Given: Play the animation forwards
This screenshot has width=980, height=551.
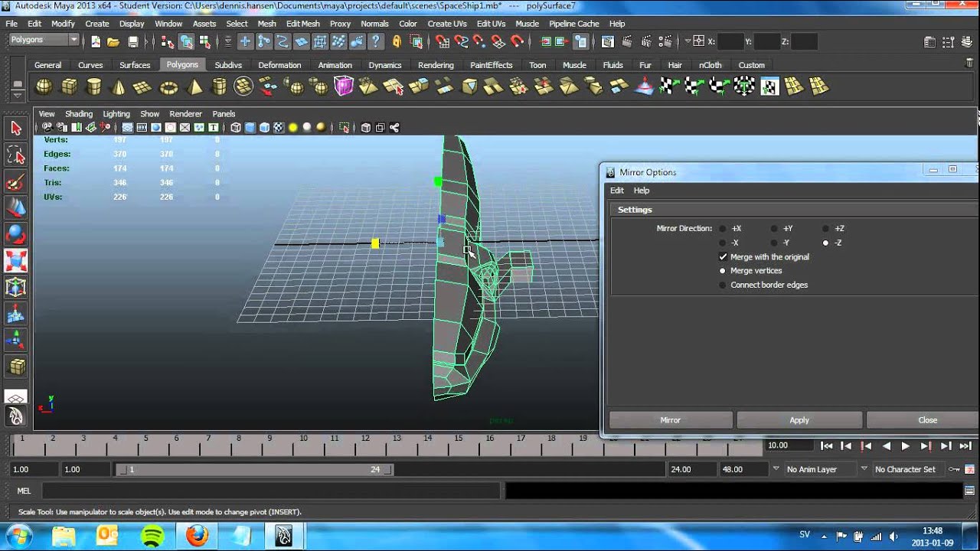Looking at the screenshot, I should [x=906, y=445].
